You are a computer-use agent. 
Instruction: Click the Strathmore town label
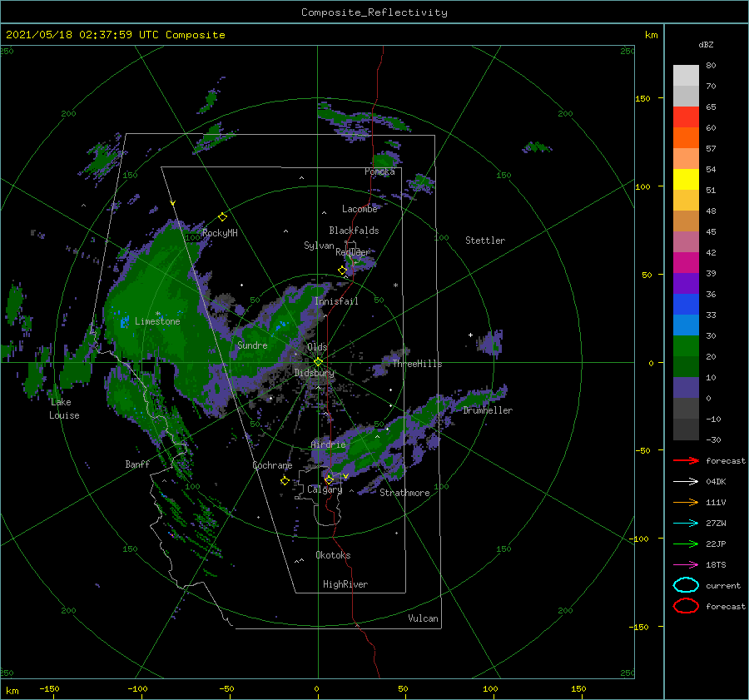(x=404, y=493)
